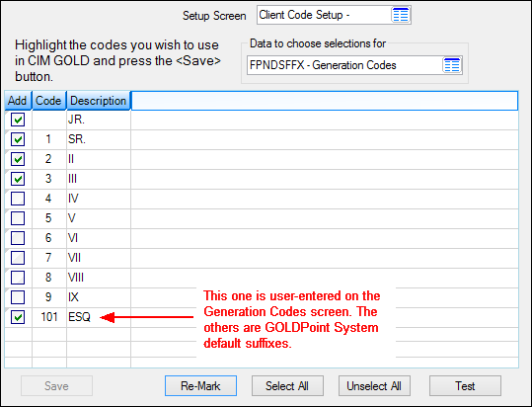Click the Unselect All button
Viewport: 532px width, 407px height.
pyautogui.click(x=374, y=385)
